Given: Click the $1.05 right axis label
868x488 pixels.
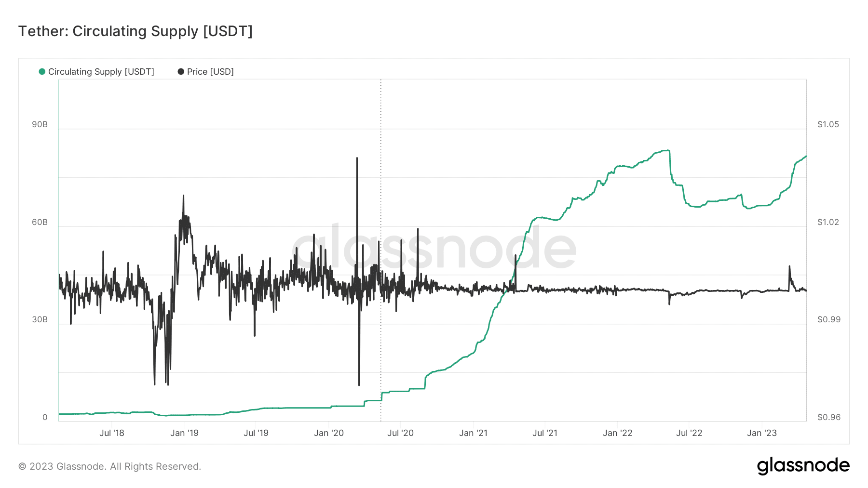Looking at the screenshot, I should (828, 124).
